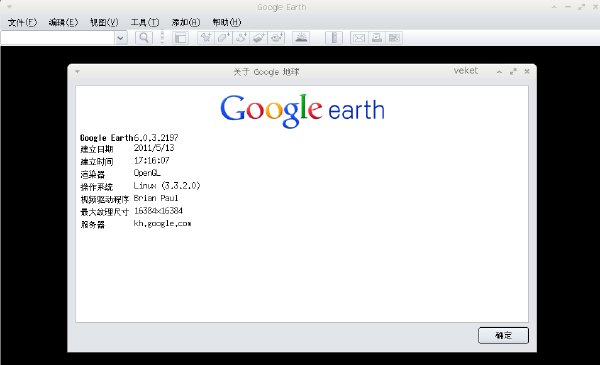
Task: Click the print icon in toolbar
Action: 377,37
